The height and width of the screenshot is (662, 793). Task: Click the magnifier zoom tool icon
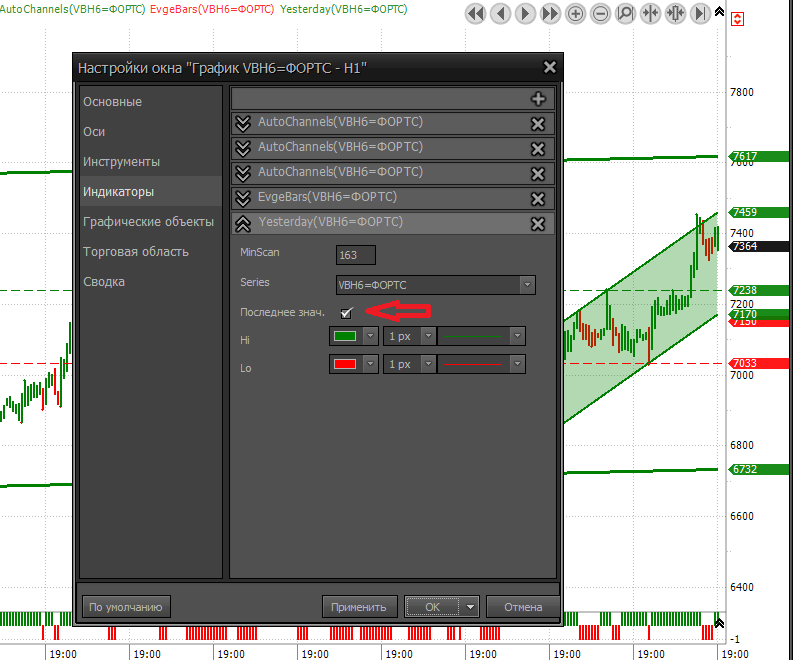pyautogui.click(x=625, y=14)
